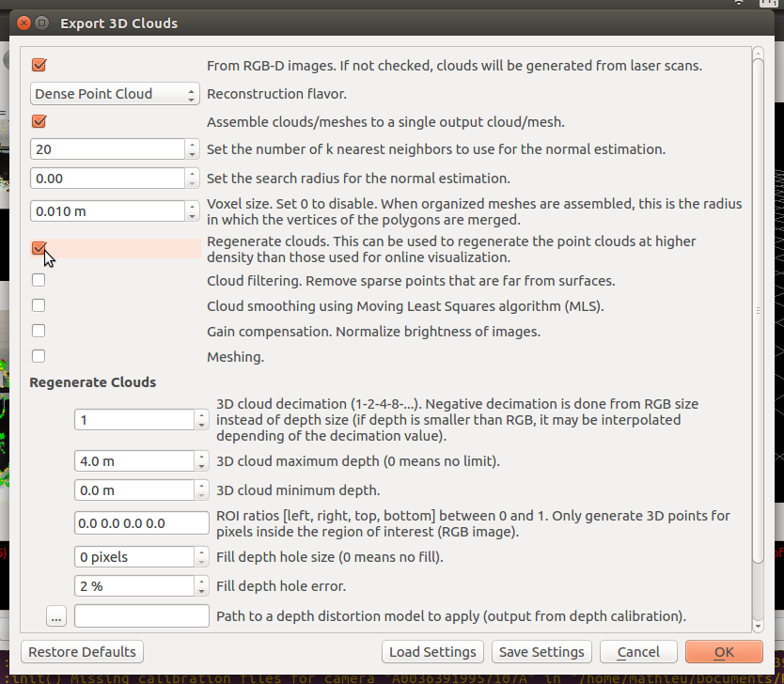Confirm export with the OK button
784x684 pixels.
click(x=723, y=652)
